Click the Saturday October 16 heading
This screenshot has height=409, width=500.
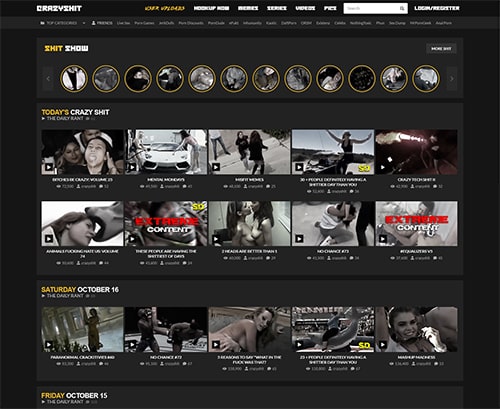80,289
